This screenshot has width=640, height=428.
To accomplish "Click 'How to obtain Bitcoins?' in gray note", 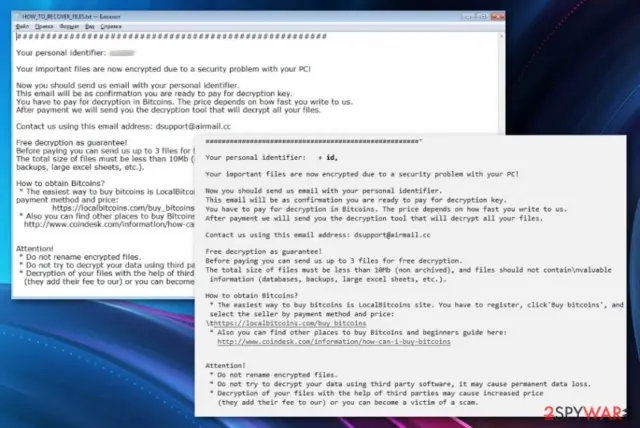I will [251, 295].
